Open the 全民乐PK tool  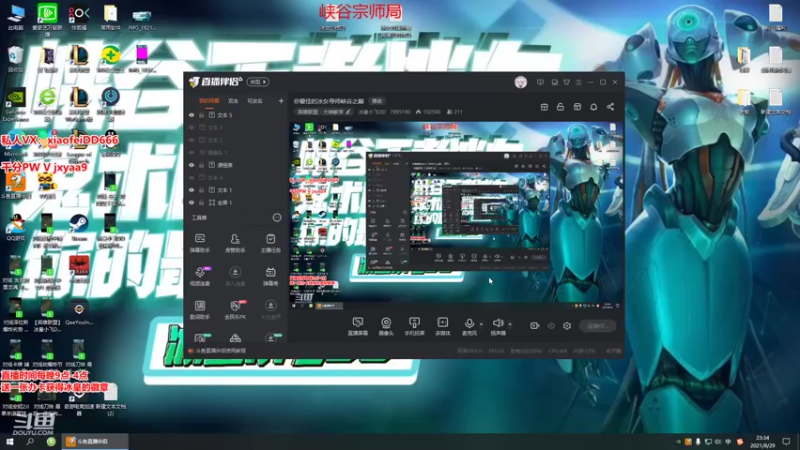[x=235, y=309]
